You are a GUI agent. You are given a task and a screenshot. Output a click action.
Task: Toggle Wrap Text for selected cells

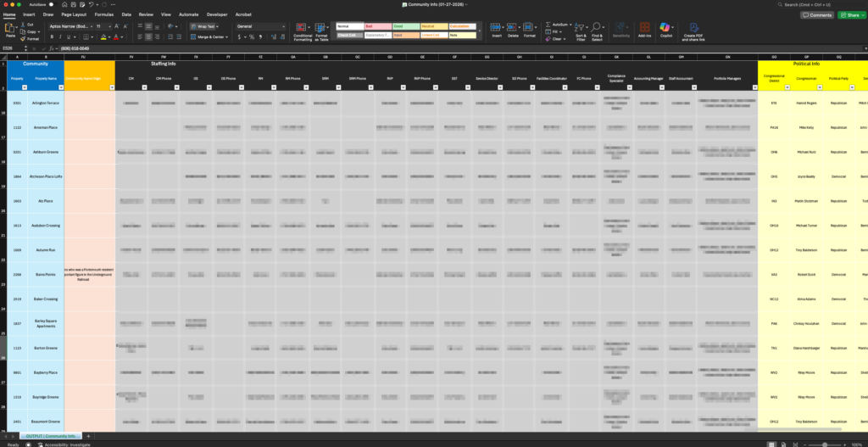point(203,26)
